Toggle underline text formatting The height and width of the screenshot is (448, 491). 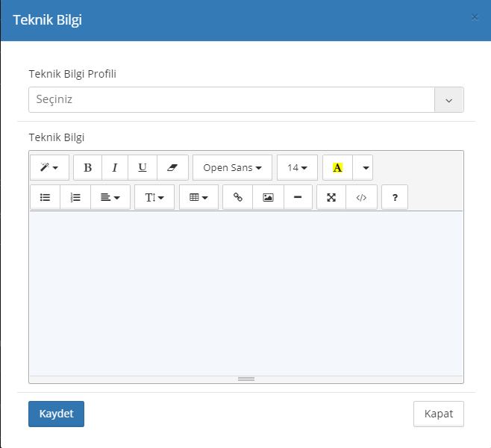pos(143,168)
